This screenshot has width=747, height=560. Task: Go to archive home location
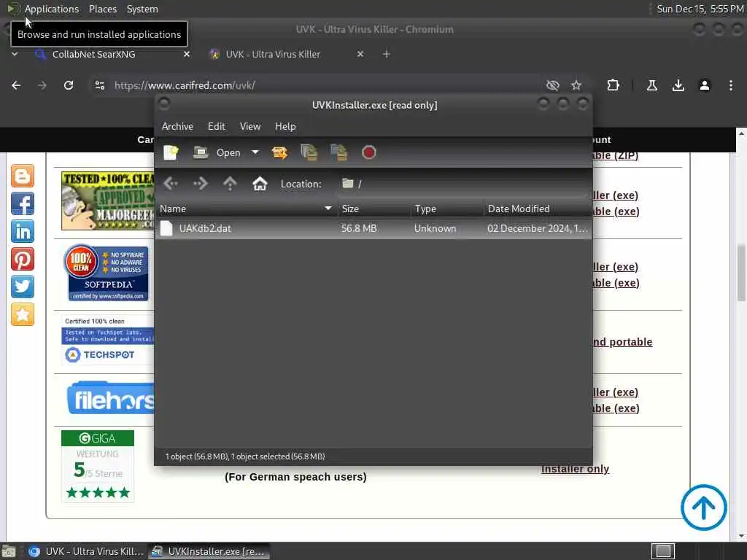(260, 183)
